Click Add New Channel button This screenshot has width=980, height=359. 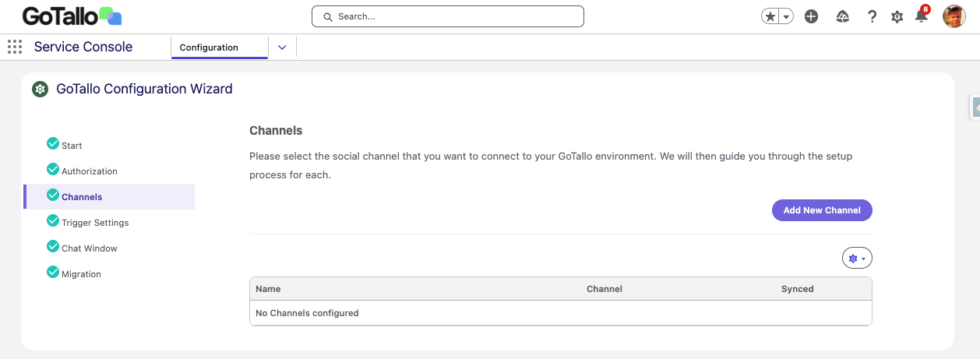[822, 210]
